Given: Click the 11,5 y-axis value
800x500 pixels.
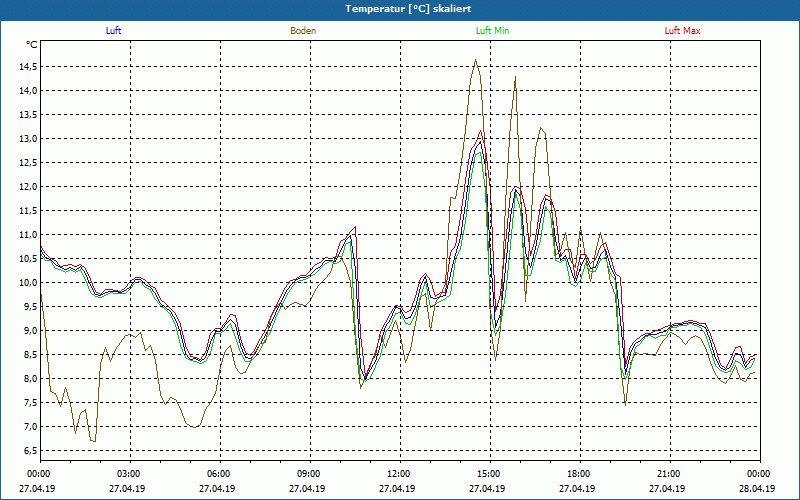Looking at the screenshot, I should [28, 211].
